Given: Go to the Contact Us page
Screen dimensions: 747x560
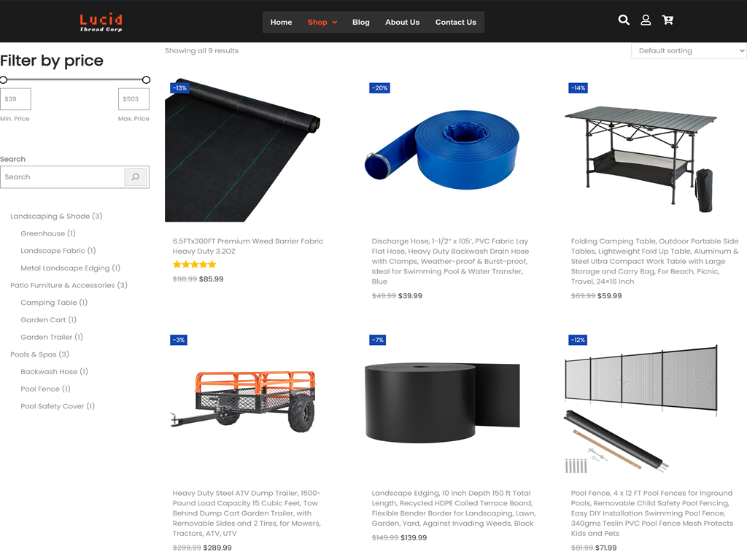Looking at the screenshot, I should (x=455, y=23).
